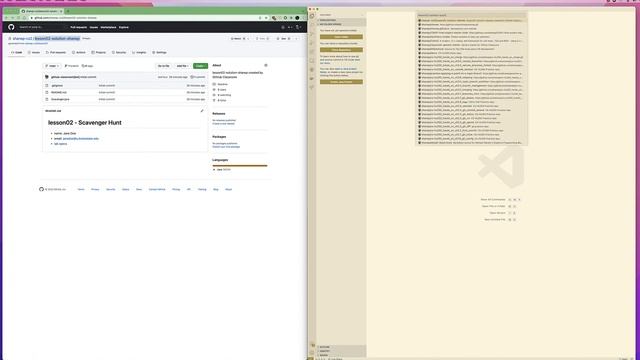Switch to the repository Security tab
Screen dimensions: 640x360
[119, 53]
